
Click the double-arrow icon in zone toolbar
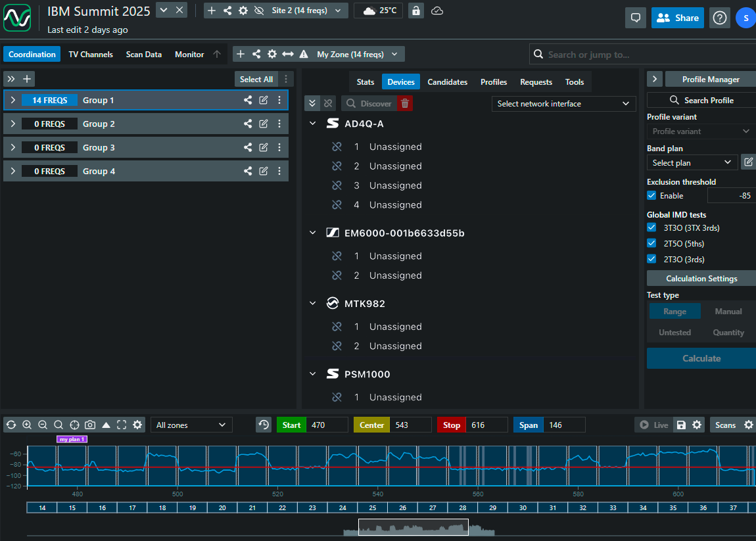pyautogui.click(x=288, y=54)
